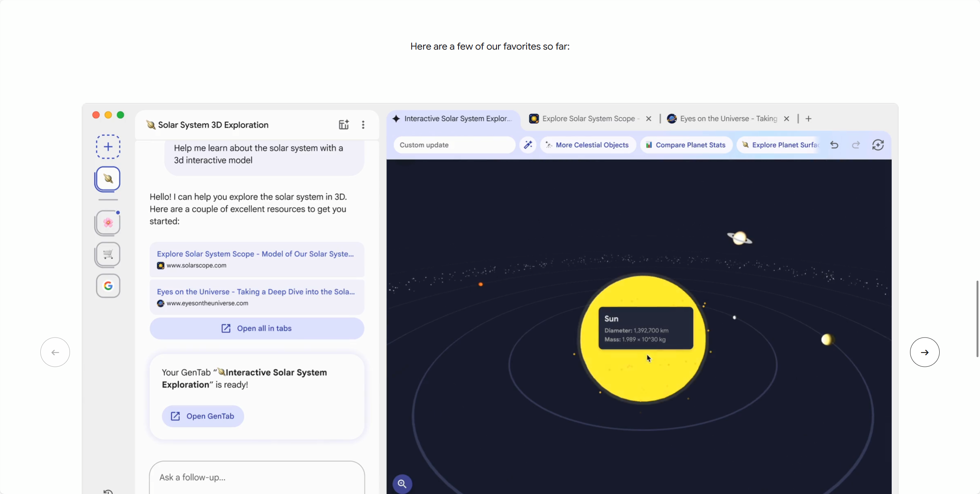This screenshot has width=980, height=494.
Task: Click the www.eyesontheuniverse.com URL text
Action: tap(207, 303)
